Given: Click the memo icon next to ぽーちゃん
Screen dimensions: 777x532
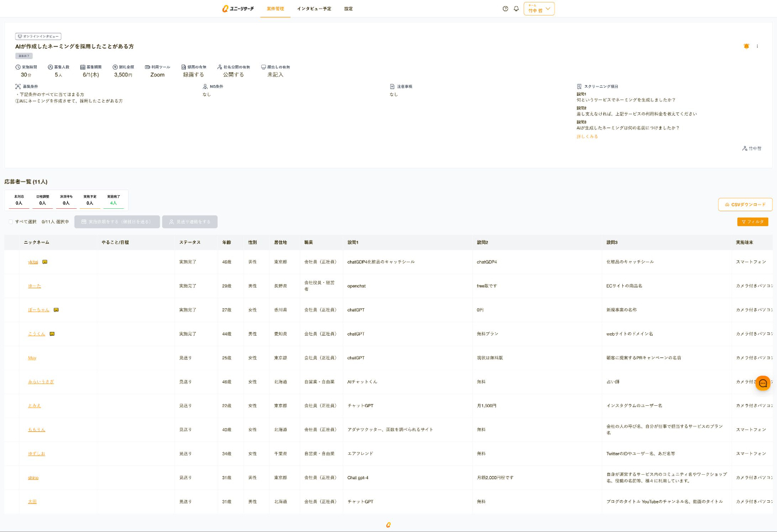Looking at the screenshot, I should point(56,310).
